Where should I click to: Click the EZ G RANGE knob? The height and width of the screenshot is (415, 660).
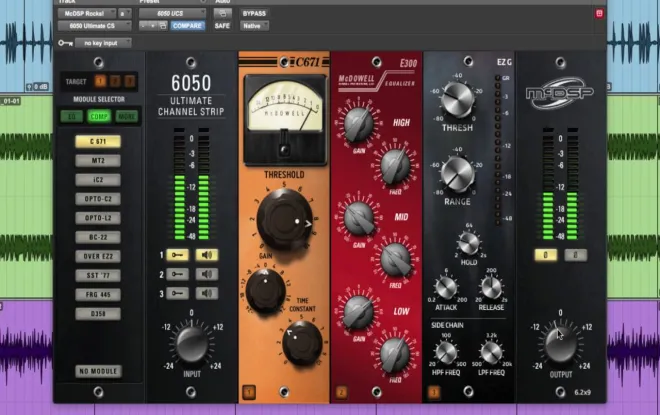pyautogui.click(x=457, y=174)
